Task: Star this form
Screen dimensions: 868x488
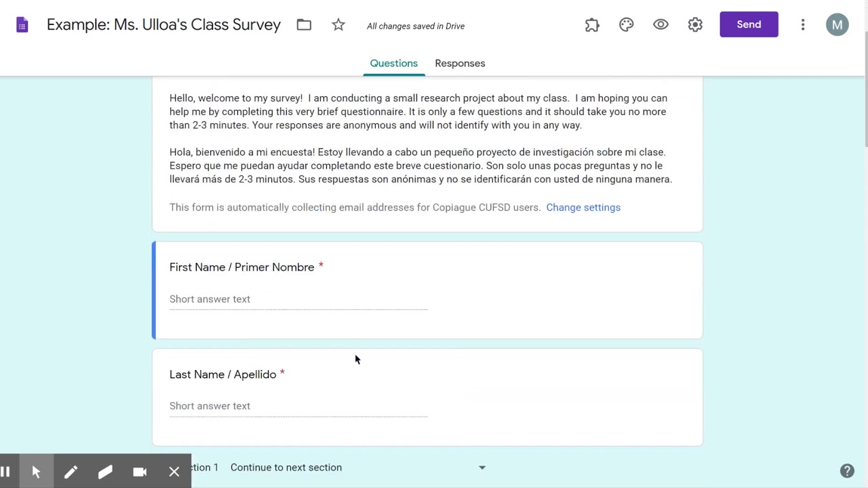Action: (338, 25)
